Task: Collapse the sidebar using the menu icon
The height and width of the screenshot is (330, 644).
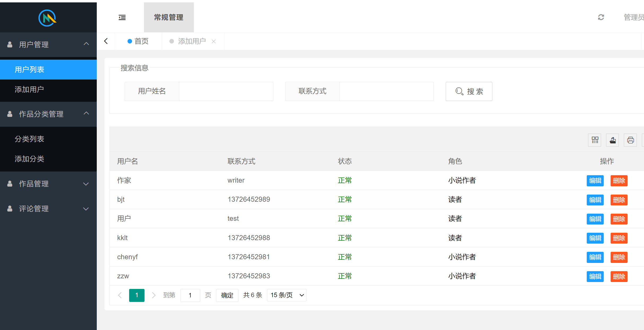Action: [x=122, y=17]
